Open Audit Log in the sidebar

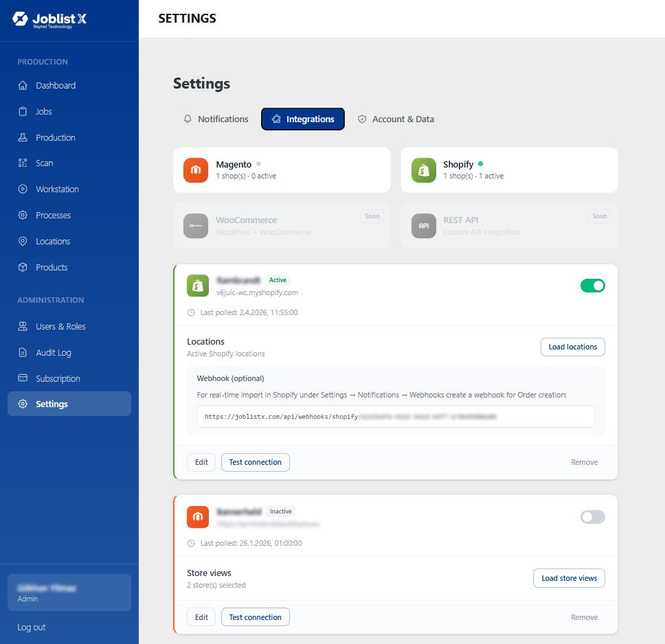(x=69, y=352)
